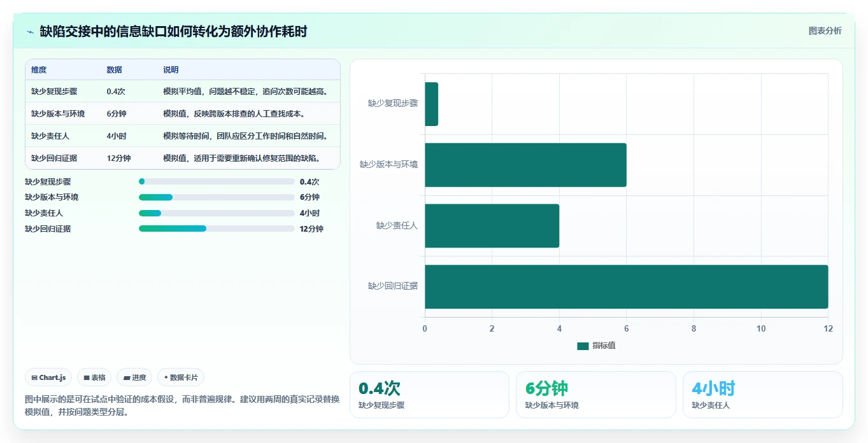This screenshot has width=868, height=443.
Task: Open the 4小时 data card
Action: tap(762, 395)
